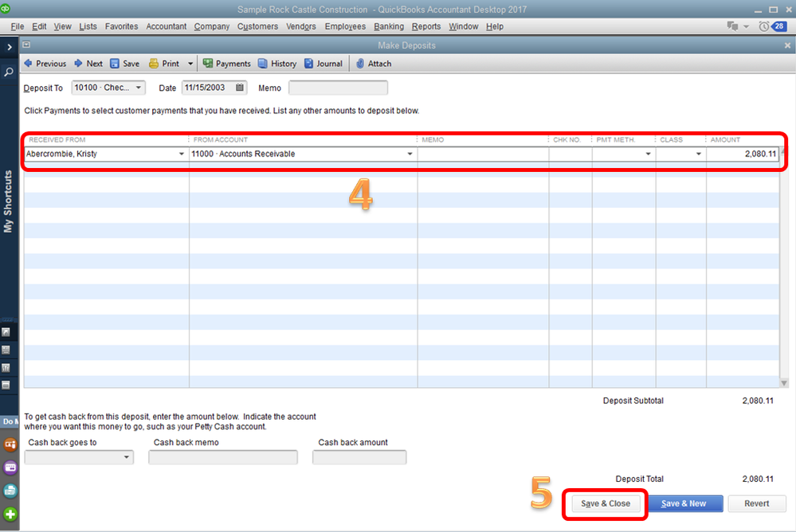Open the reminders alarm clock icon
The image size is (796, 532).
pos(763,26)
